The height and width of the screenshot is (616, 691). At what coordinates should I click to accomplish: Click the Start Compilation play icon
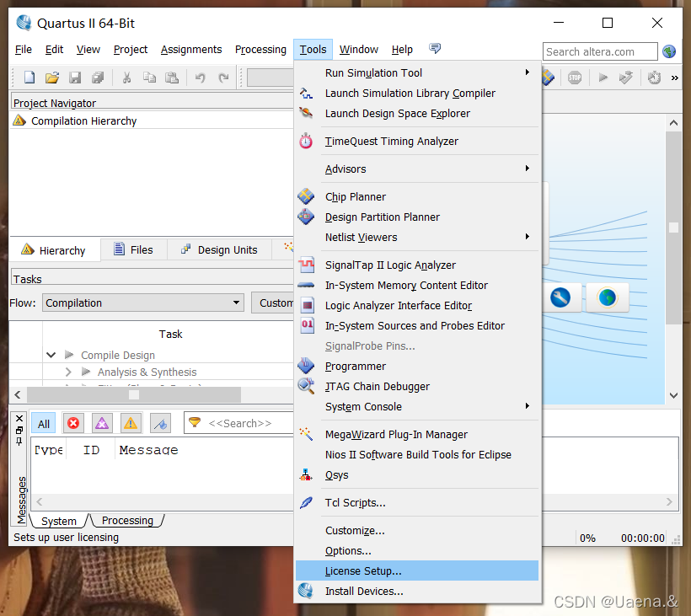pyautogui.click(x=603, y=78)
